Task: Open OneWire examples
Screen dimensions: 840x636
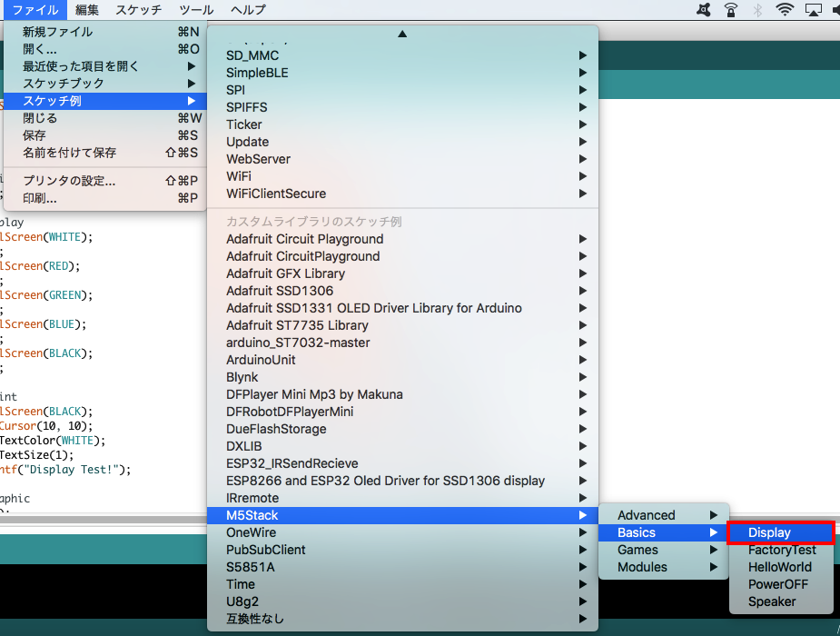Action: [402, 532]
